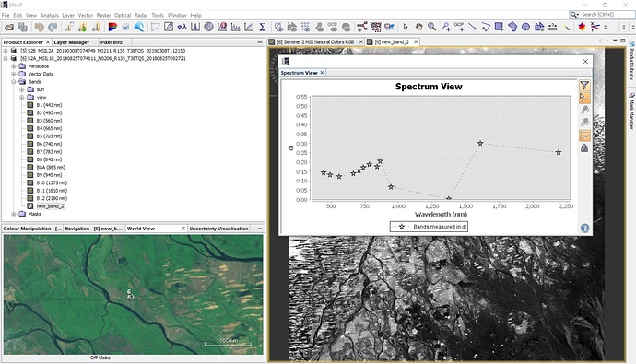This screenshot has width=636, height=364.
Task: Expand the Masks folder
Action: (x=14, y=214)
